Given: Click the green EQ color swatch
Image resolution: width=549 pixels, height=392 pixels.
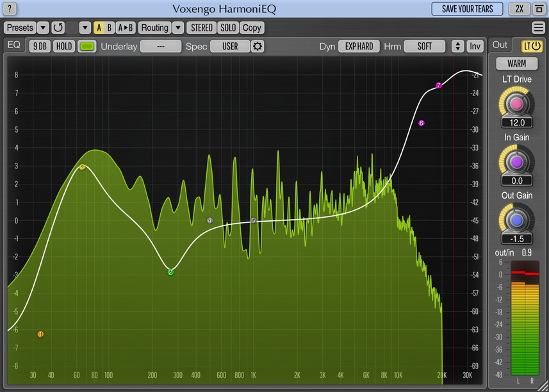Looking at the screenshot, I should tap(87, 46).
